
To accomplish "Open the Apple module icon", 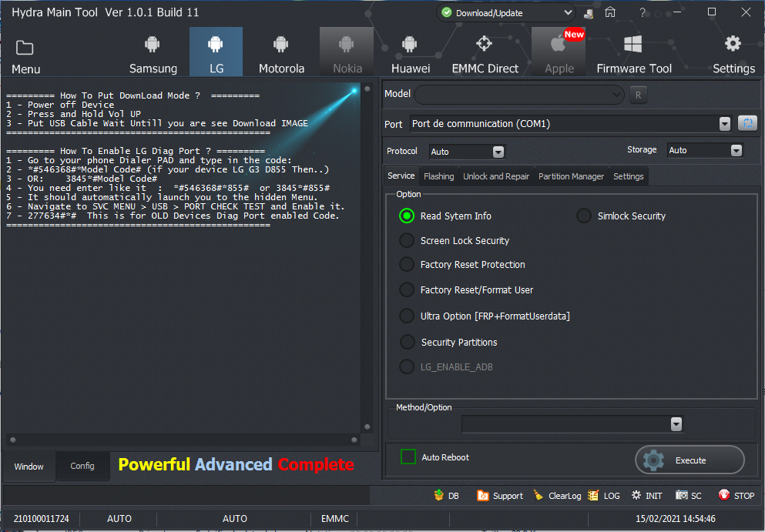I will tap(559, 44).
